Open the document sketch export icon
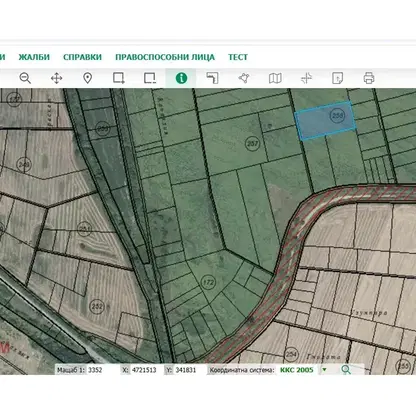 338,78
